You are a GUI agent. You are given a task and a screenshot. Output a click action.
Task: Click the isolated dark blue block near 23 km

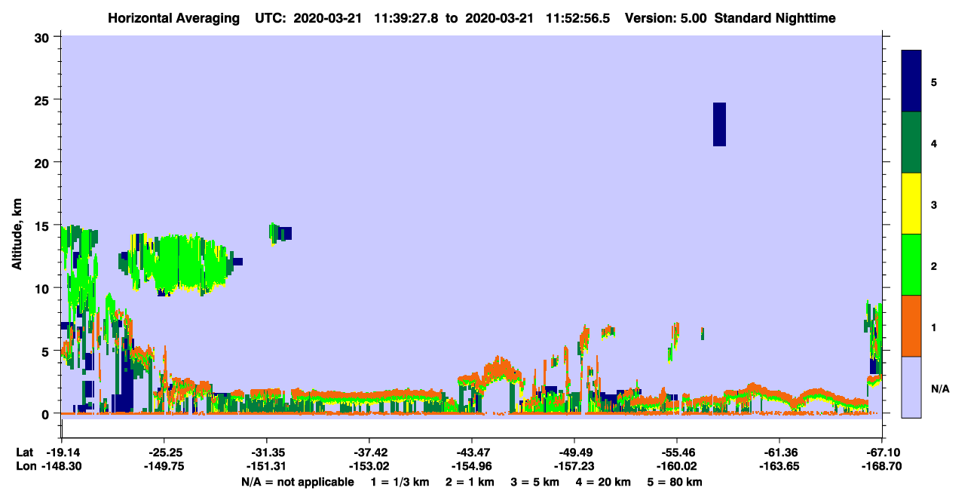719,124
